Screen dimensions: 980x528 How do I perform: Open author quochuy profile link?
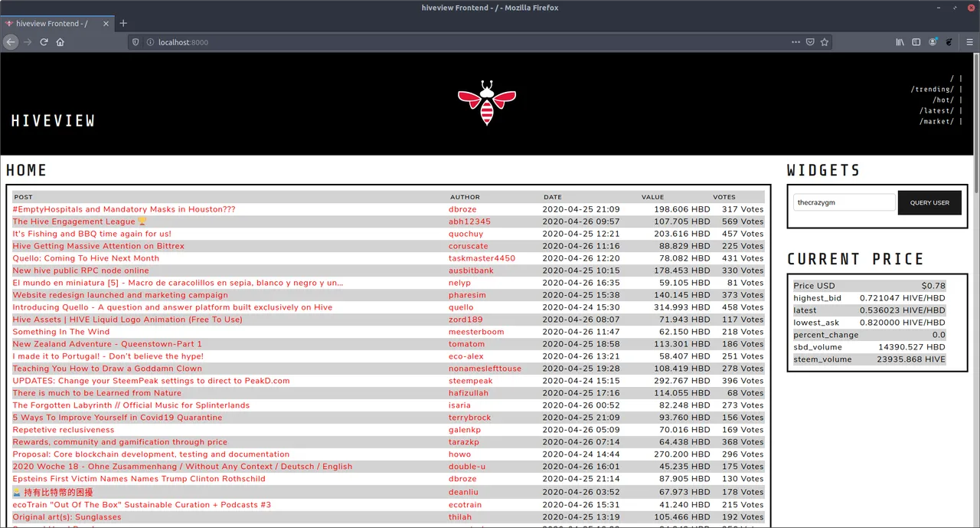(x=465, y=234)
